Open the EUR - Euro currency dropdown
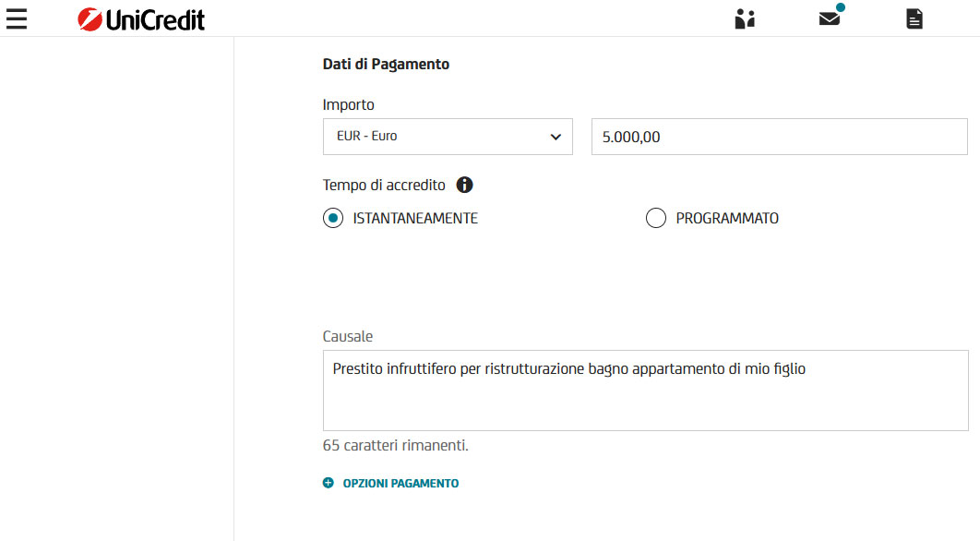This screenshot has height=541, width=980. [448, 137]
